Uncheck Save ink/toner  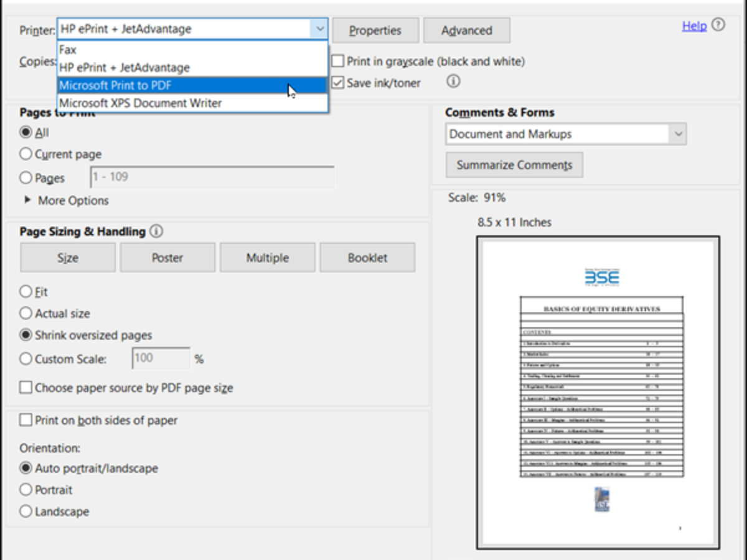click(x=337, y=83)
